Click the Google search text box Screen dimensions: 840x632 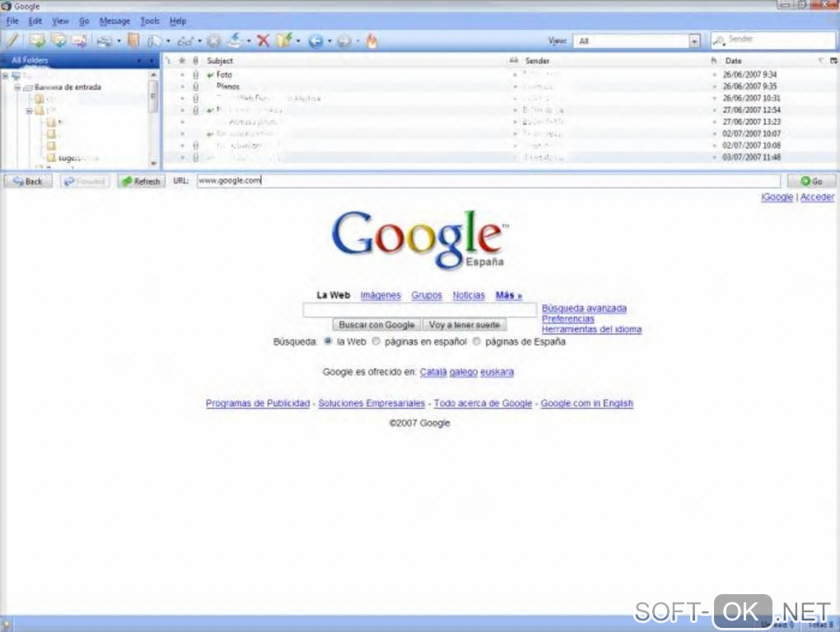point(419,309)
